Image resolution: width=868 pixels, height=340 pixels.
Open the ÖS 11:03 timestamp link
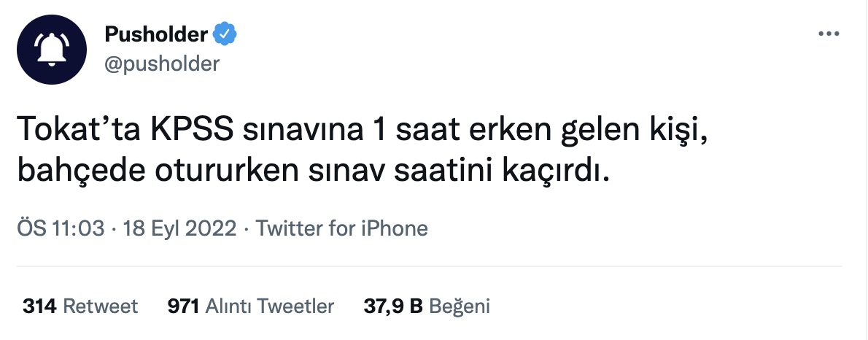[x=61, y=228]
